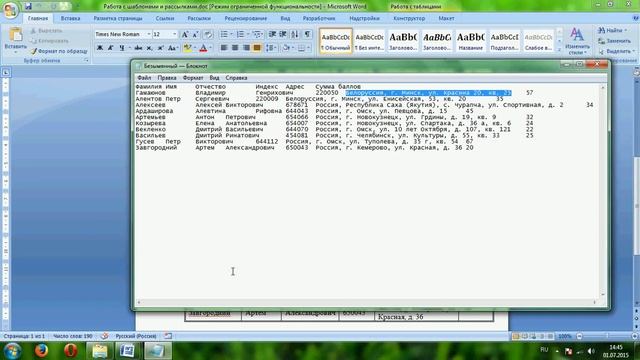
Task: Open the font color dropdown arrow
Action: click(x=210, y=48)
